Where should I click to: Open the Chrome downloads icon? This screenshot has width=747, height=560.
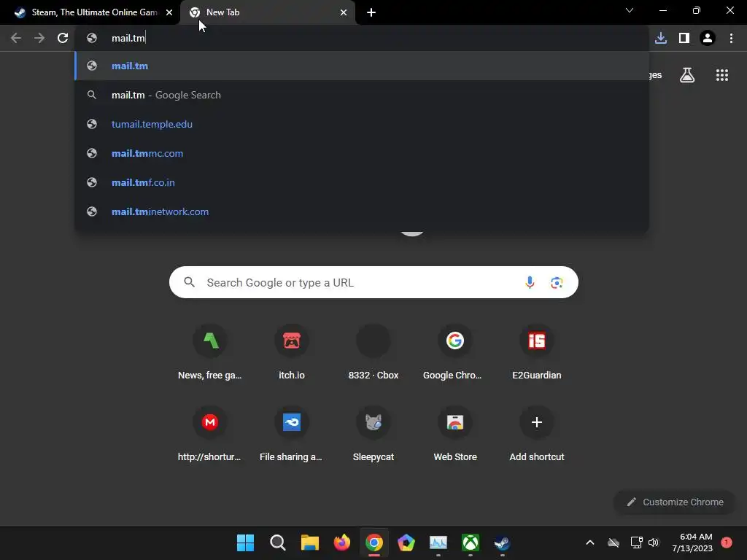(660, 38)
